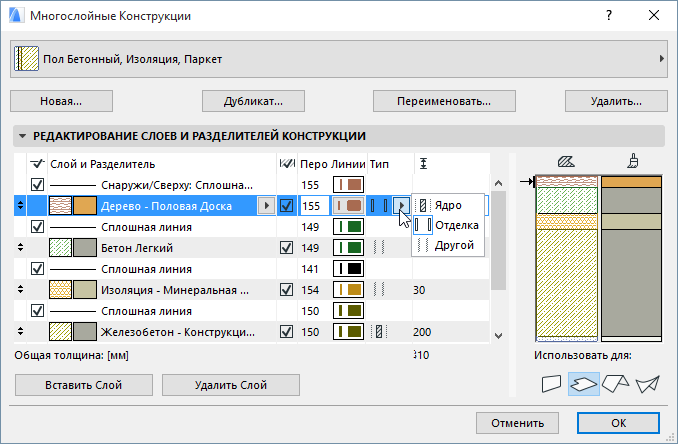Click the layer list scroll up arrow
Screen dimensions: 678x444
pyautogui.click(x=498, y=183)
